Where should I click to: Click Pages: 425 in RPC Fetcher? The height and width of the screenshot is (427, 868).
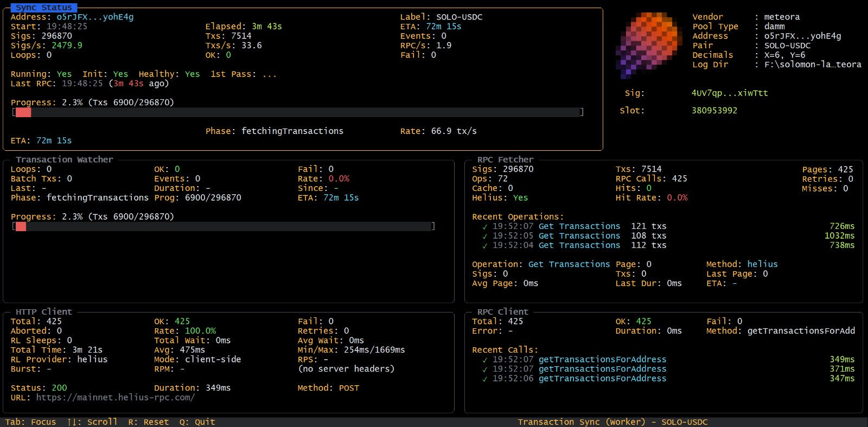pos(827,169)
